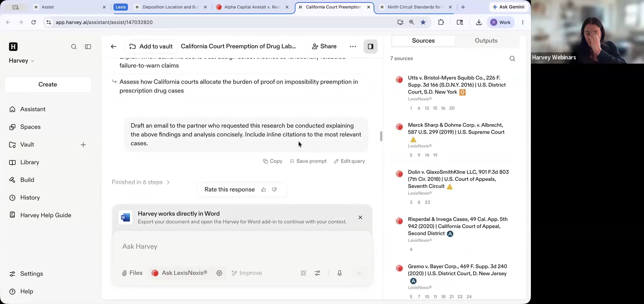This screenshot has width=644, height=304.
Task: Click the Ask Harvey input field
Action: click(x=242, y=247)
